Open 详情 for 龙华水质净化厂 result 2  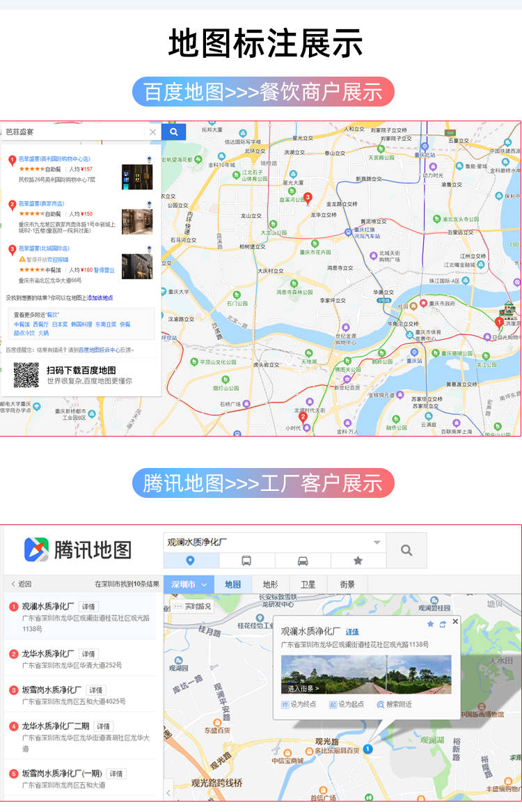pyautogui.click(x=88, y=654)
